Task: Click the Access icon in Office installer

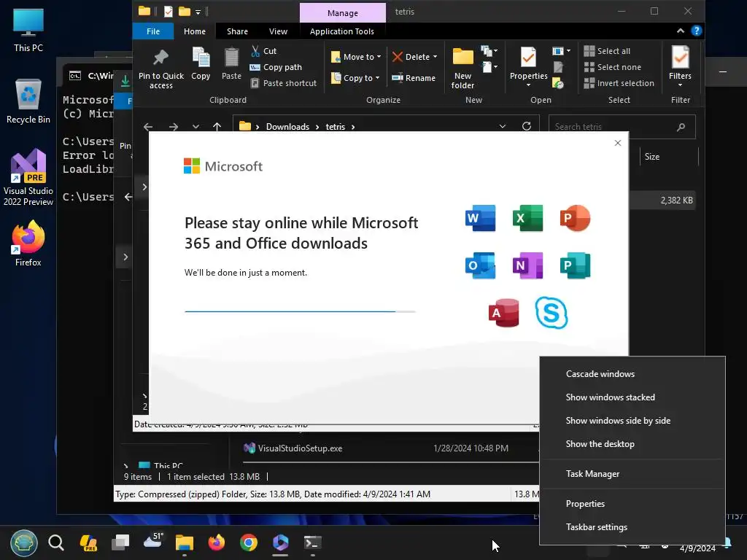Action: [503, 313]
